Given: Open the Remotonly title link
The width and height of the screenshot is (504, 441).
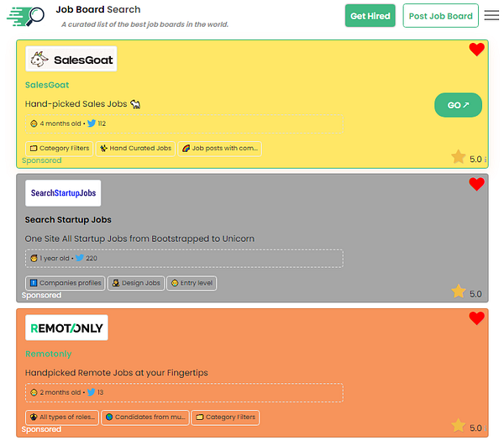Looking at the screenshot, I should click(x=48, y=354).
